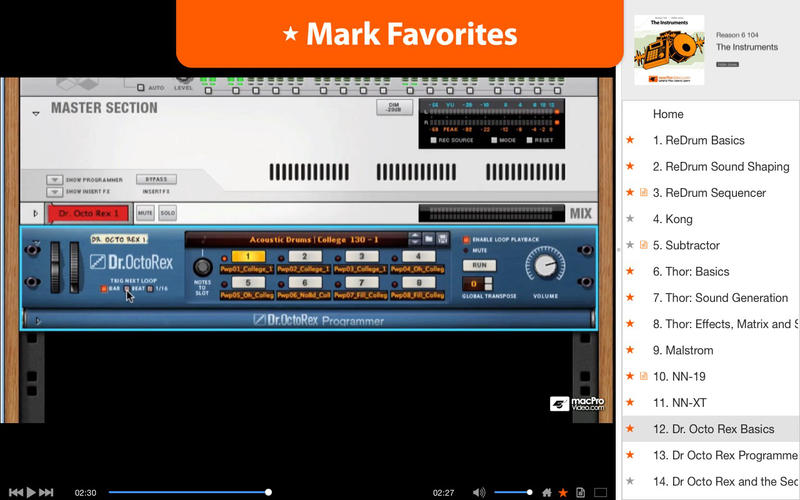Click the star next to 14. Dr Octo Rex and the Sequencer
The height and width of the screenshot is (500, 800).
(630, 481)
